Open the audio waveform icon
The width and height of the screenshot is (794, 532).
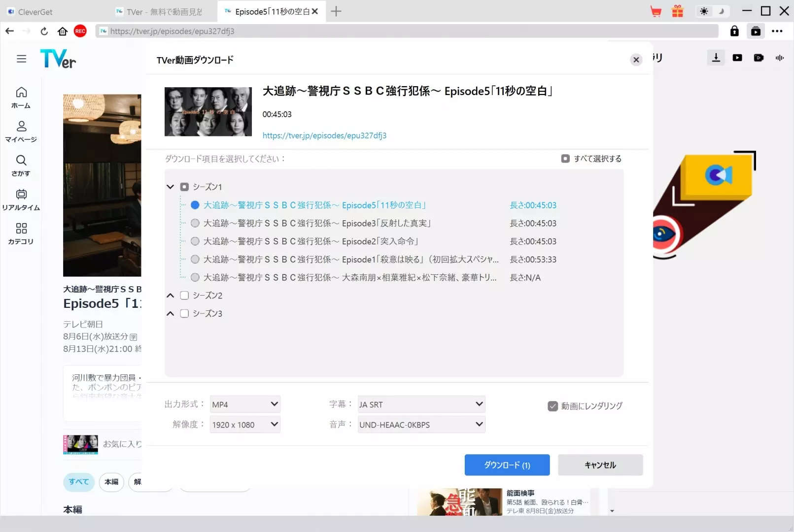click(x=779, y=58)
